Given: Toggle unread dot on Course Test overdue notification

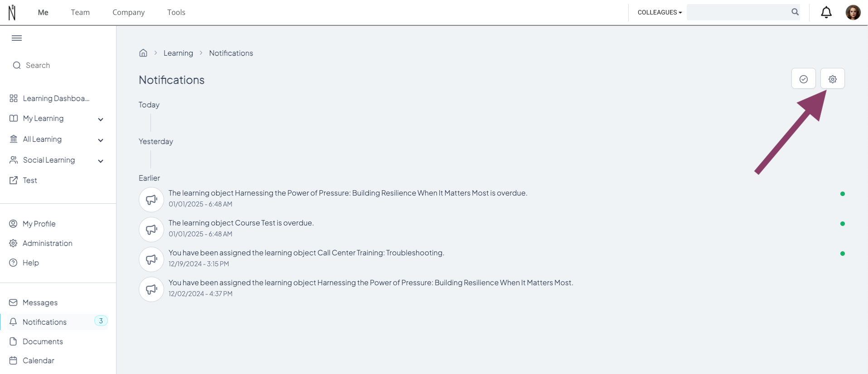Looking at the screenshot, I should 842,224.
